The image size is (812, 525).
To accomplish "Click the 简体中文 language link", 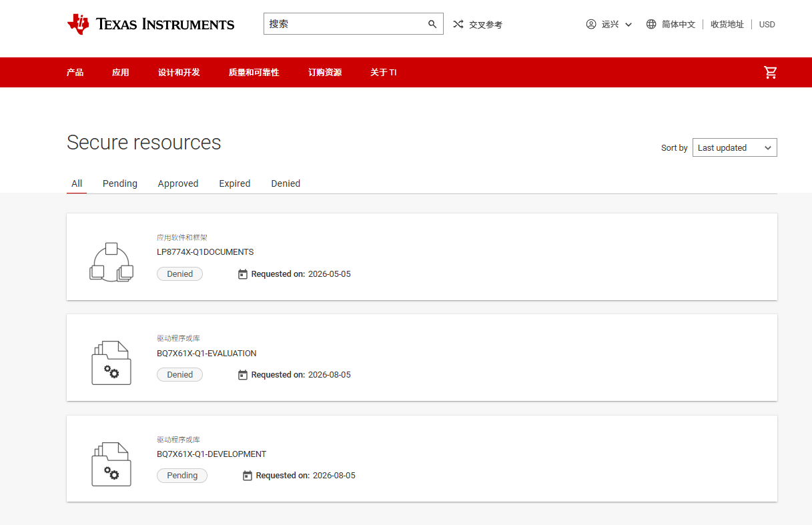I will tap(679, 24).
